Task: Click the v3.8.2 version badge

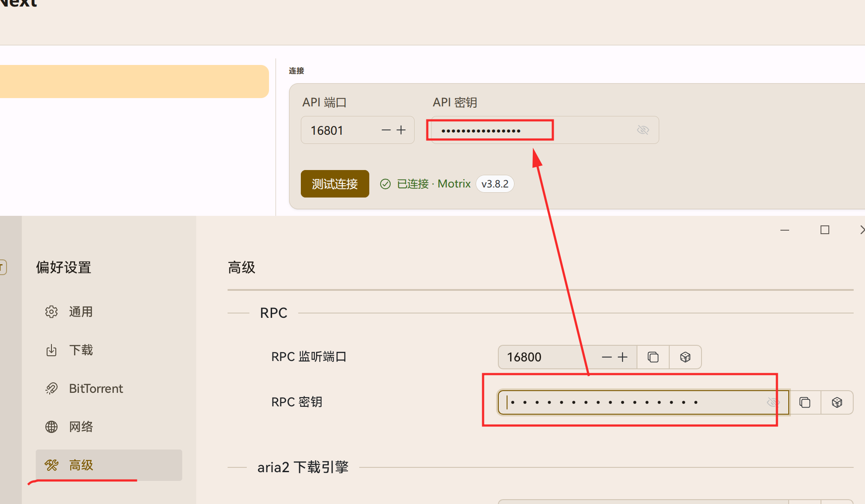Action: [x=495, y=184]
